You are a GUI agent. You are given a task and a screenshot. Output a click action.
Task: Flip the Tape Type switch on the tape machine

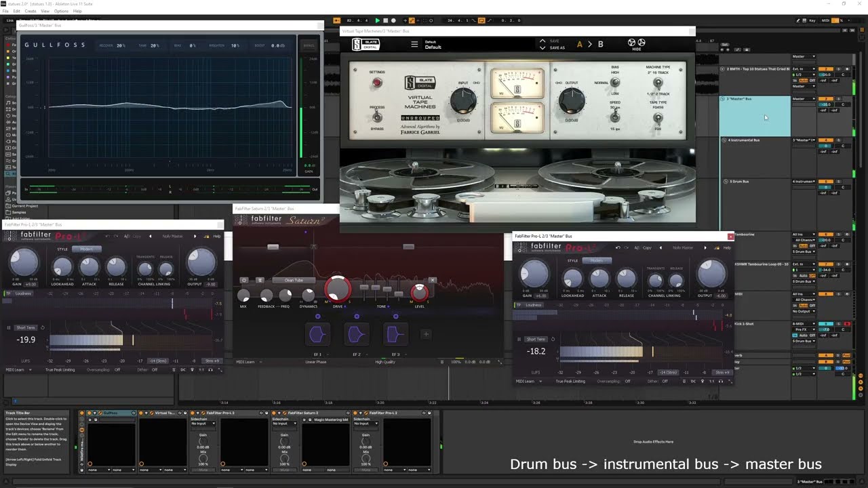pos(657,117)
